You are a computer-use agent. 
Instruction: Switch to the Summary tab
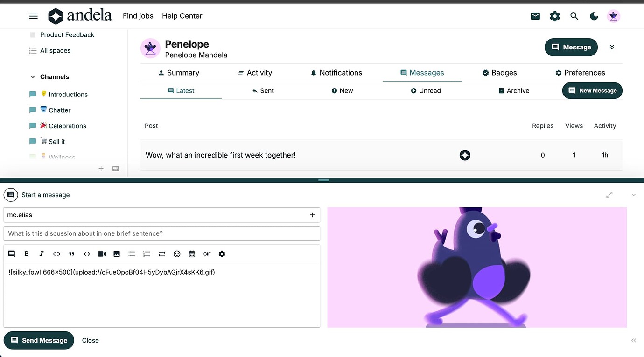[x=179, y=73]
